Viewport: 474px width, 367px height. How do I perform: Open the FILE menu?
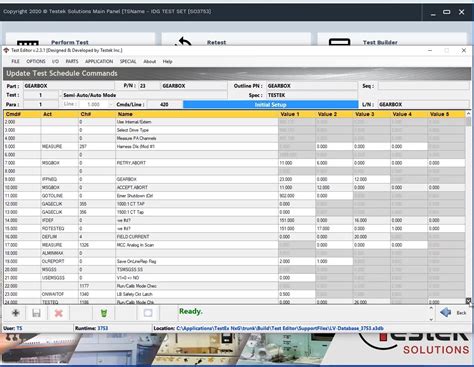click(15, 61)
